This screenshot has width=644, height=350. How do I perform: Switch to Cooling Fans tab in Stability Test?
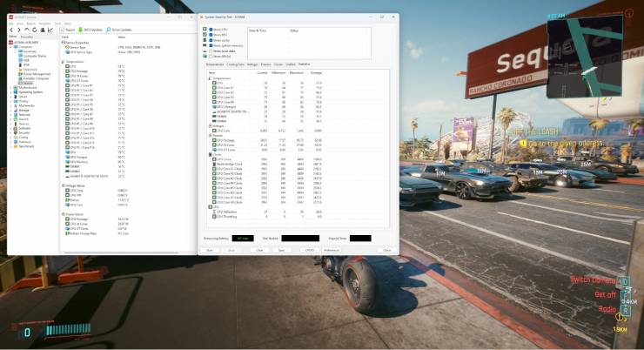(x=235, y=64)
